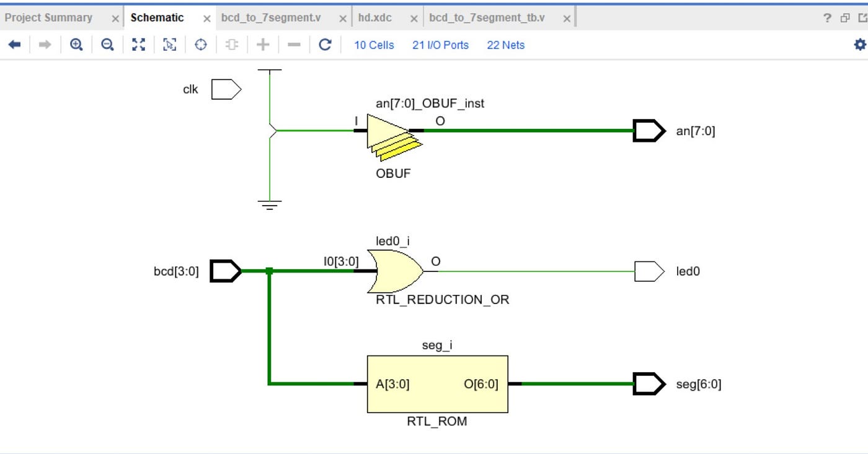Screen dimensions: 868x454
Task: Select the OBUF buffer cell
Action: click(x=394, y=136)
